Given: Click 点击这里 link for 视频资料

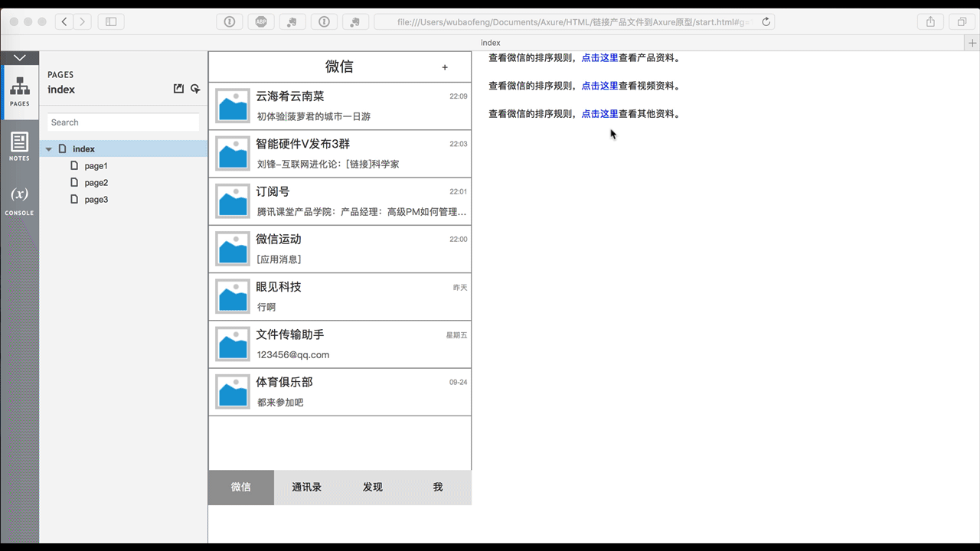Looking at the screenshot, I should point(599,86).
